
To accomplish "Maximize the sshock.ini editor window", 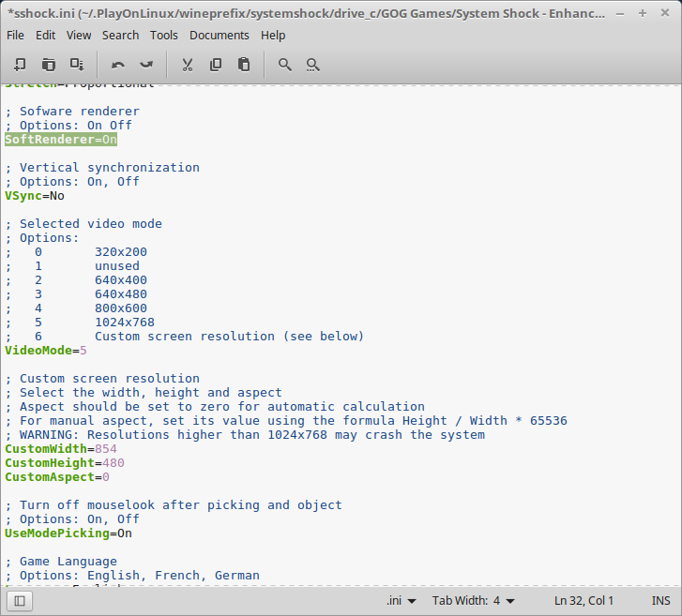I will tap(643, 13).
